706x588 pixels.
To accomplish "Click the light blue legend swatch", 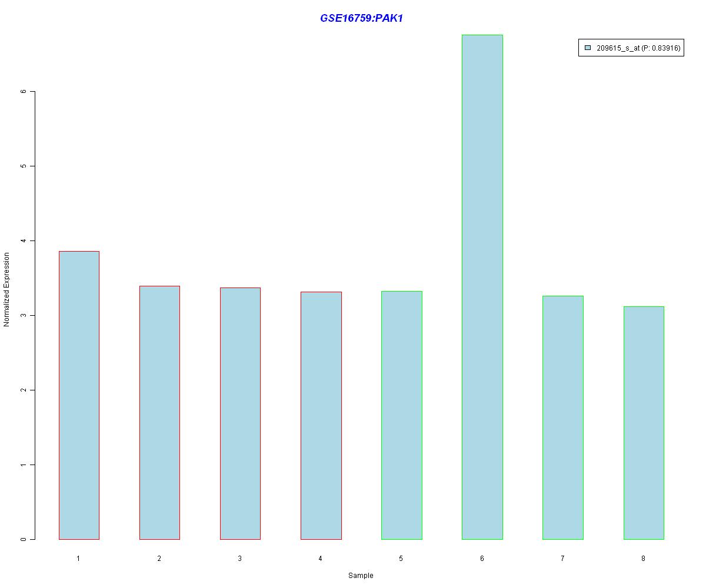I will (x=587, y=48).
